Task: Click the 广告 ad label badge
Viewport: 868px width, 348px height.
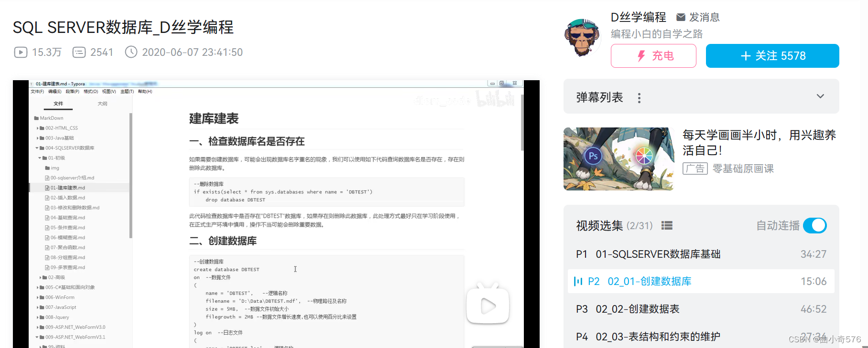Action: click(x=695, y=169)
